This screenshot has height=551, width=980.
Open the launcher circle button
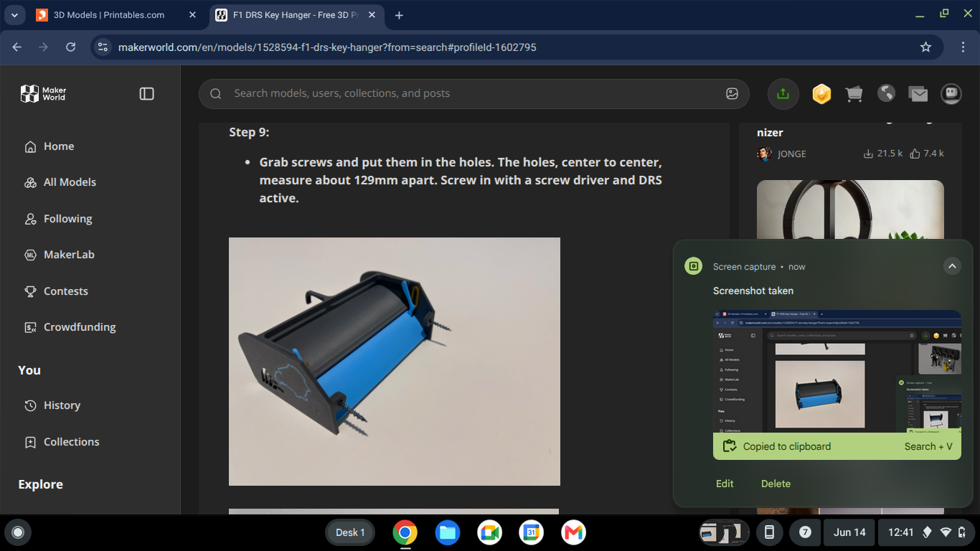pos(18,532)
